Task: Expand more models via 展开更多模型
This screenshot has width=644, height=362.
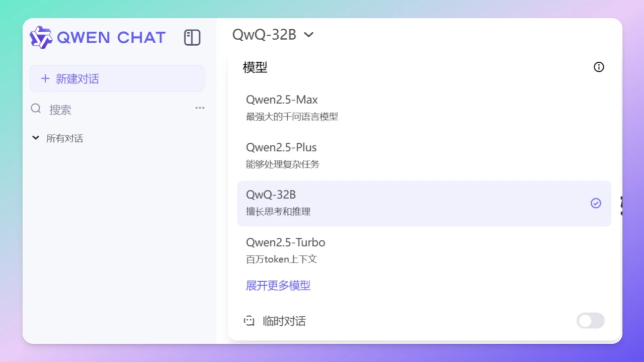Action: point(278,286)
